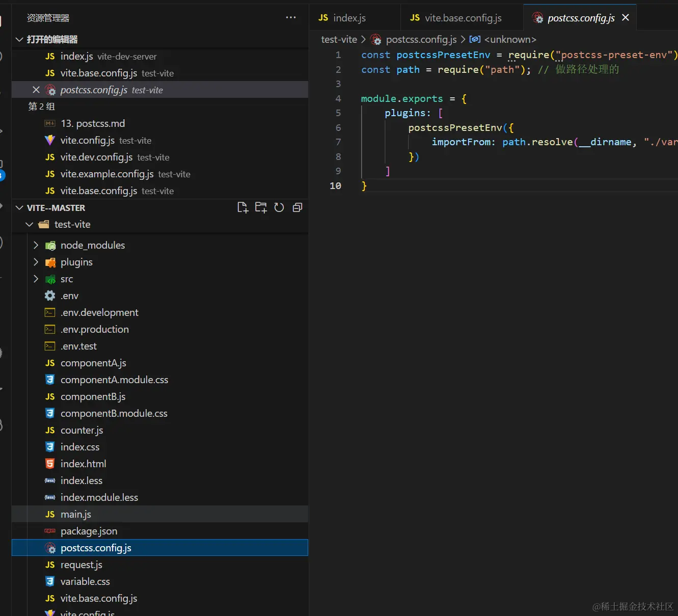Open the .env file
This screenshot has height=616, width=678.
tap(160, 296)
